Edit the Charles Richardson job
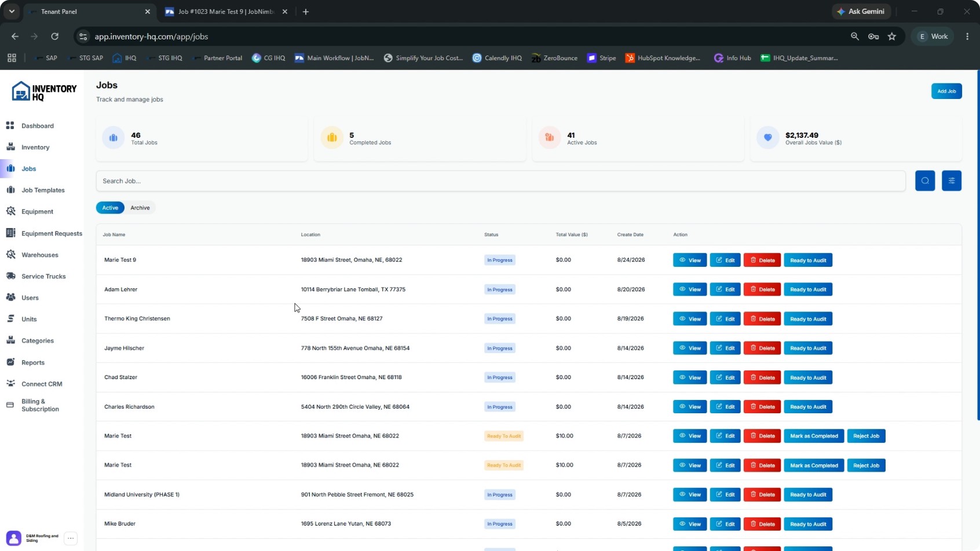The height and width of the screenshot is (551, 980). tap(725, 407)
